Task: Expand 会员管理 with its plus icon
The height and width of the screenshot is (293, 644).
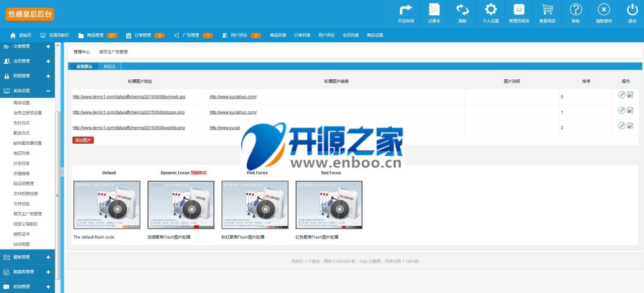Action: 48,61
